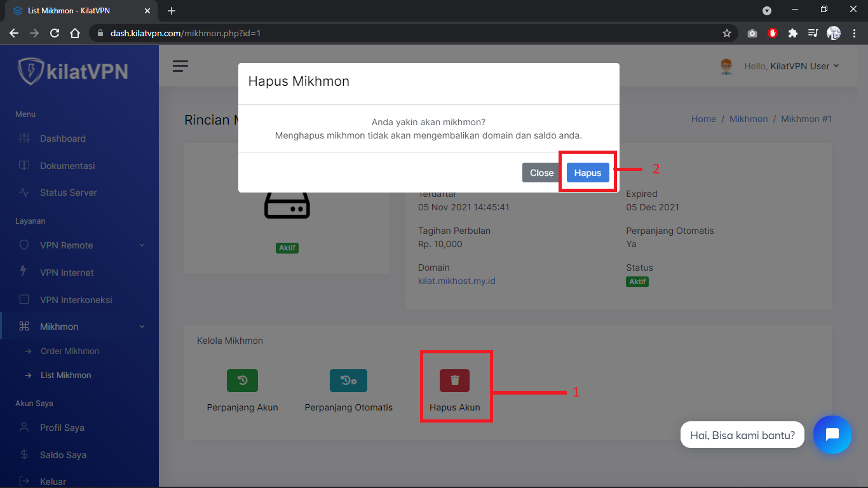This screenshot has width=868, height=488.
Task: Click the Profil Saya person icon
Action: [24, 427]
